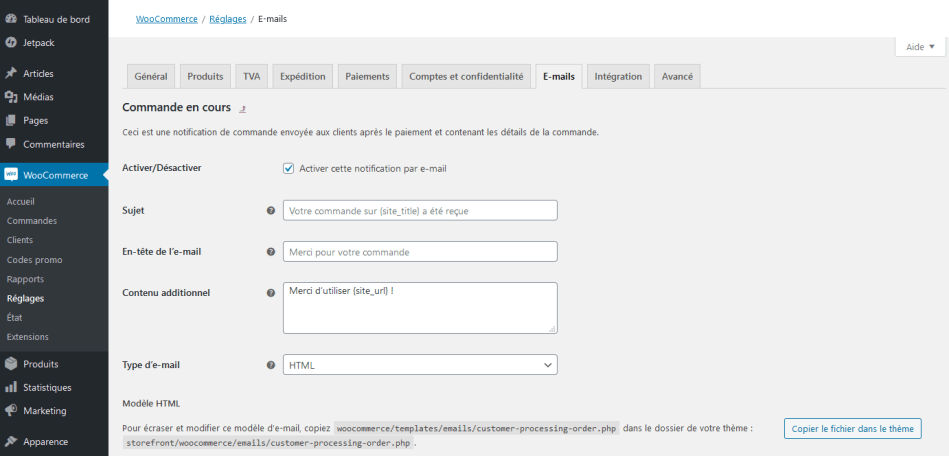Open the Intégration tab
This screenshot has height=456, width=949.
click(618, 76)
